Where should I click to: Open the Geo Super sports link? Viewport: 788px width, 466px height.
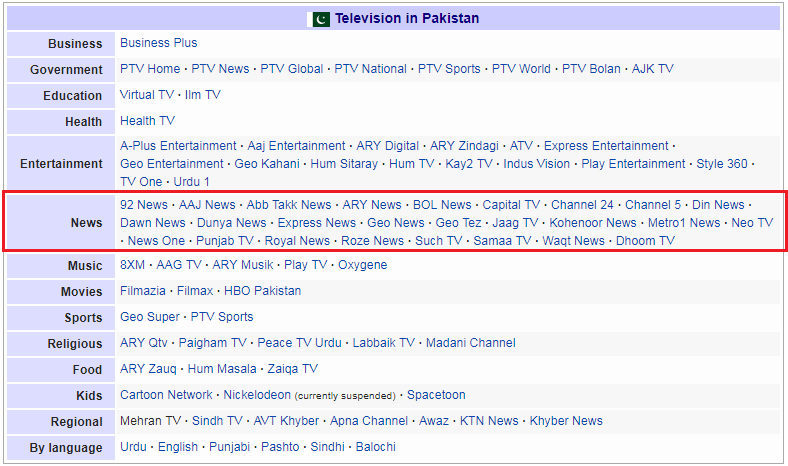tap(149, 317)
